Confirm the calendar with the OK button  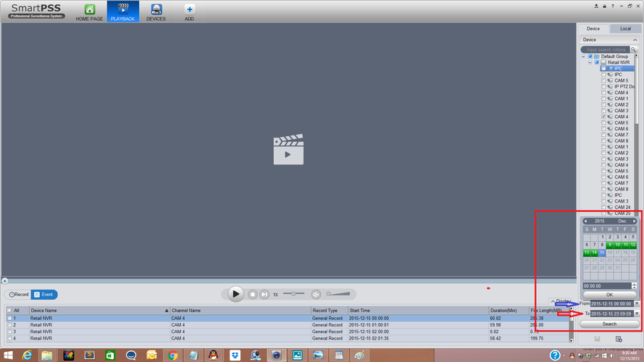tap(609, 295)
